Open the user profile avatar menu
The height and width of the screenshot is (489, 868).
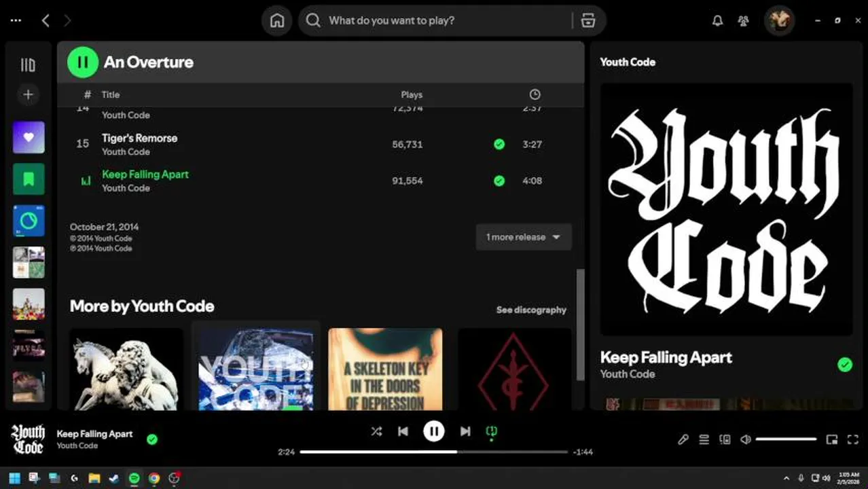779,20
